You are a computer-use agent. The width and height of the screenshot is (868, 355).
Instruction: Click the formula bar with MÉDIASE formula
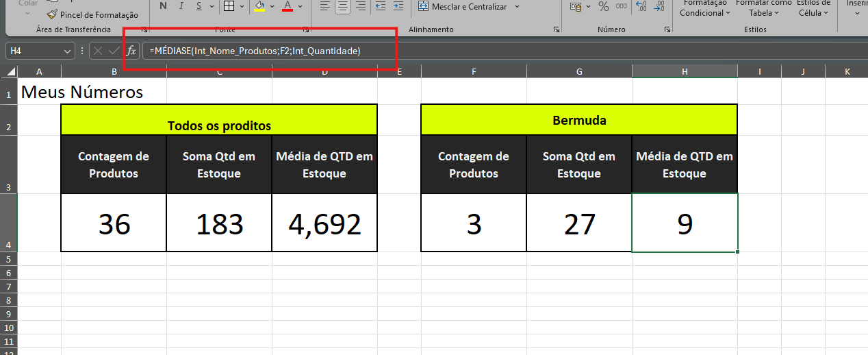tap(505, 51)
